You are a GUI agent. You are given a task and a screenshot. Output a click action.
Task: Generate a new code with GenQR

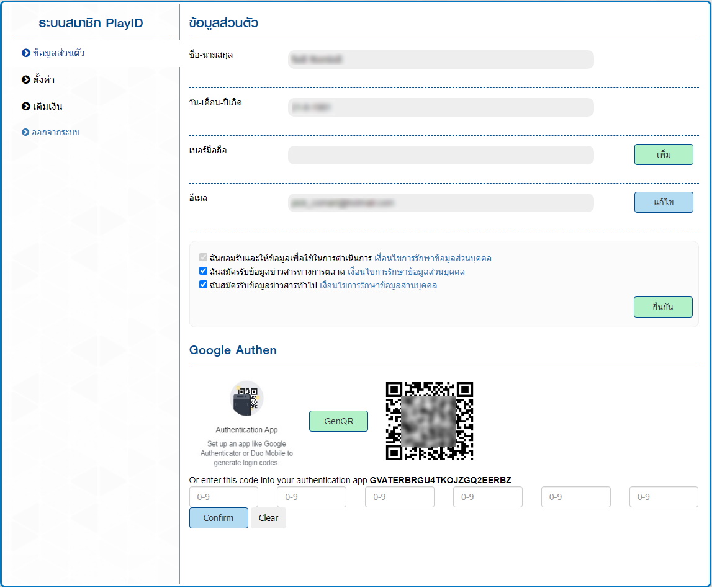(338, 421)
